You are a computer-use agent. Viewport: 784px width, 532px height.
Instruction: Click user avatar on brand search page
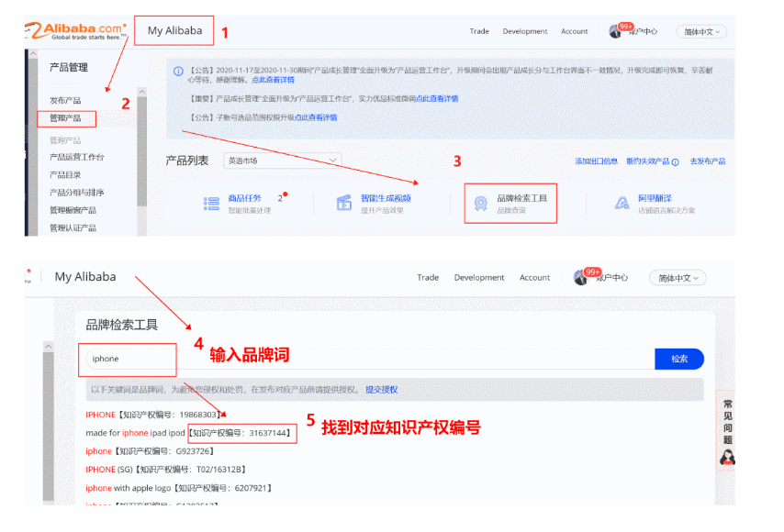pos(581,278)
